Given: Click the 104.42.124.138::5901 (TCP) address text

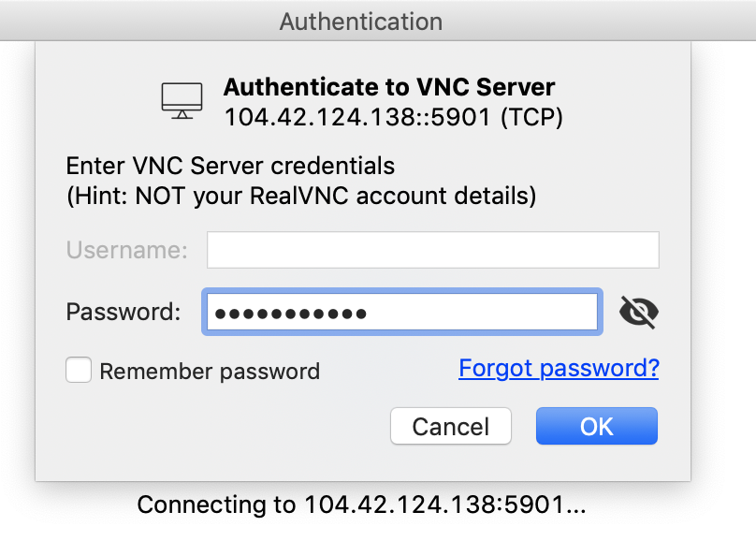Looking at the screenshot, I should coord(393,117).
